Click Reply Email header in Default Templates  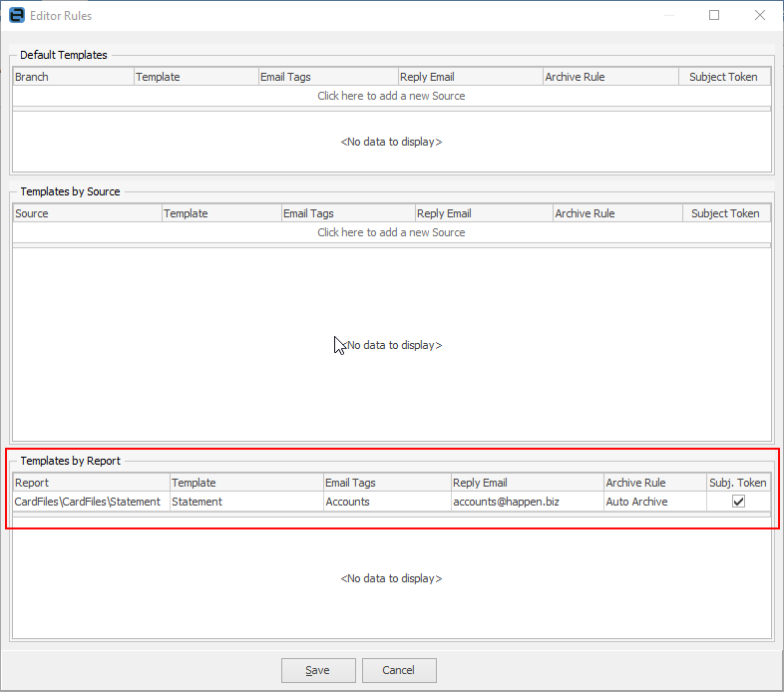pos(471,77)
